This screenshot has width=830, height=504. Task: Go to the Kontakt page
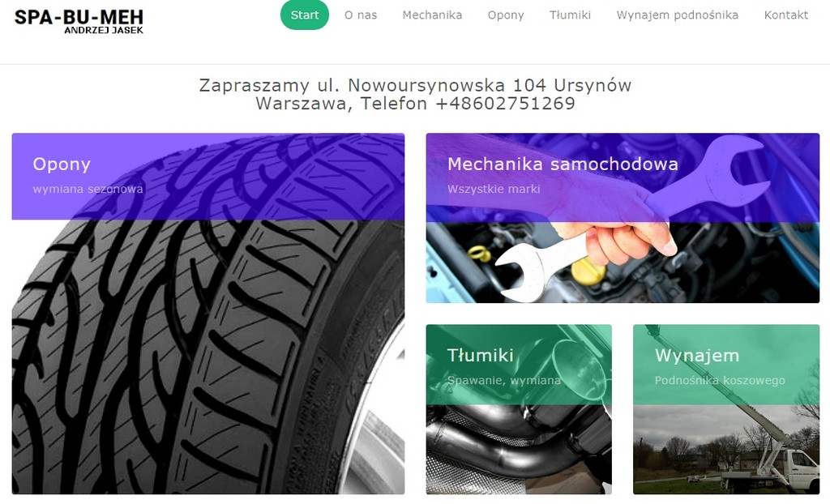[x=785, y=15]
